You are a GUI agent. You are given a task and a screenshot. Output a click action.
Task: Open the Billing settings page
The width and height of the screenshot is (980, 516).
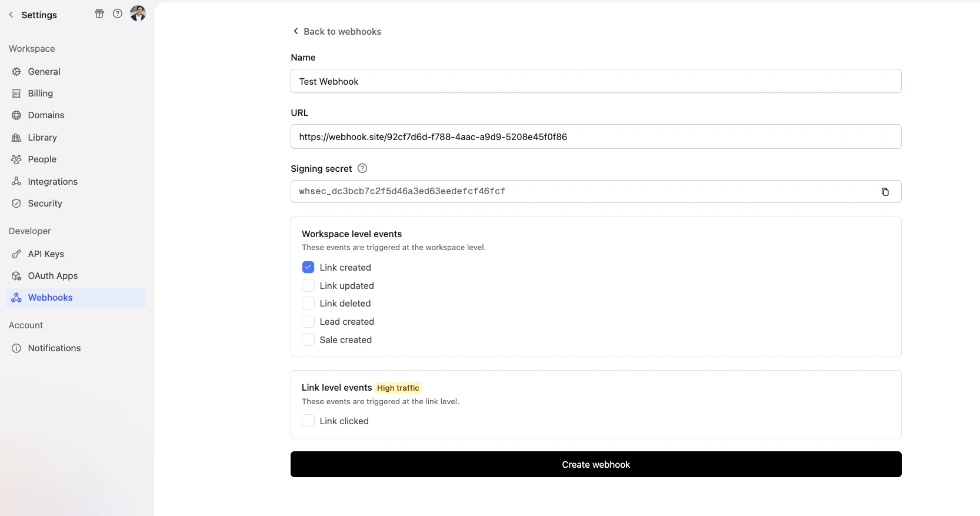pyautogui.click(x=39, y=93)
